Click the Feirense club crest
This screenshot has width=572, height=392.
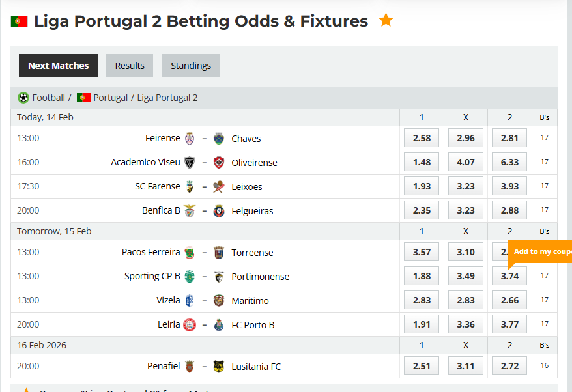[190, 138]
